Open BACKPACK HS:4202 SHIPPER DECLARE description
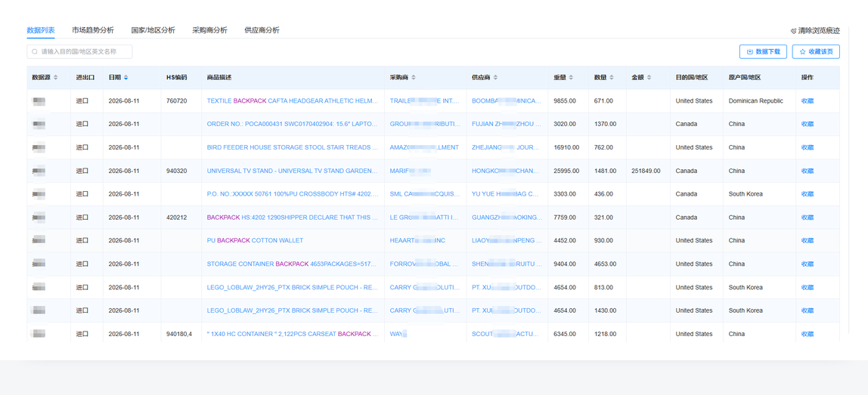The image size is (868, 395). pos(293,218)
